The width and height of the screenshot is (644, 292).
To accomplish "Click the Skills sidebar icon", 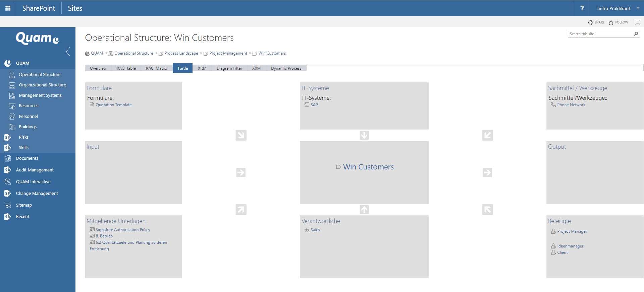I will (7, 148).
